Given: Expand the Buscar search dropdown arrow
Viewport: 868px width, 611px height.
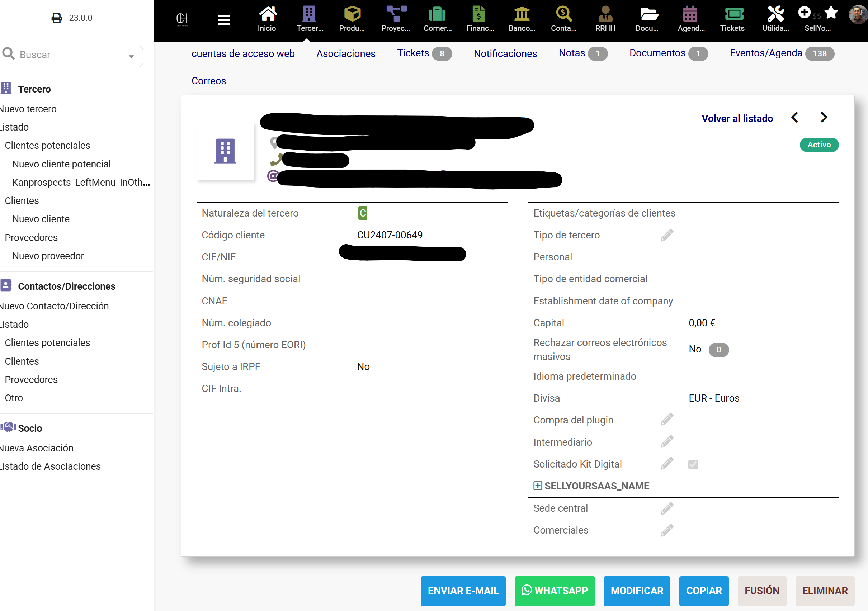Looking at the screenshot, I should [131, 57].
